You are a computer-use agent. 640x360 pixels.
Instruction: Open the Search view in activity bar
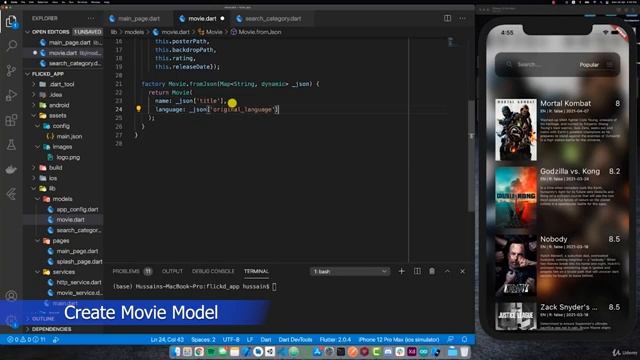[11, 45]
